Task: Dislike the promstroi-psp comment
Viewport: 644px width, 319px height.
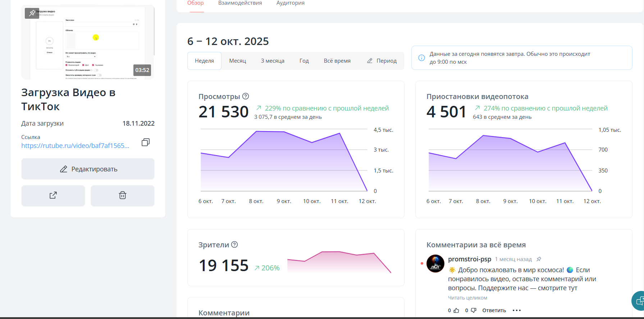Action: pos(474,310)
